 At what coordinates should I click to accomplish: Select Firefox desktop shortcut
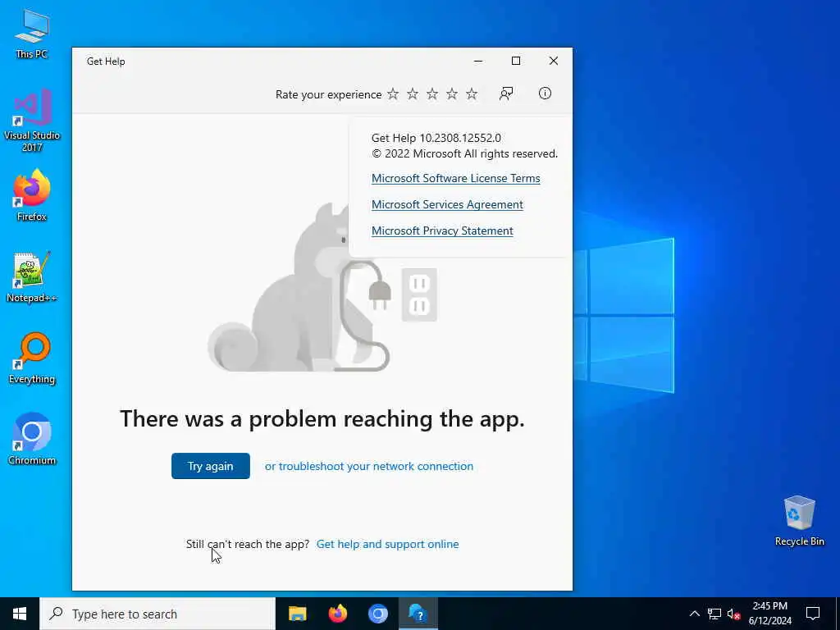pos(32,195)
